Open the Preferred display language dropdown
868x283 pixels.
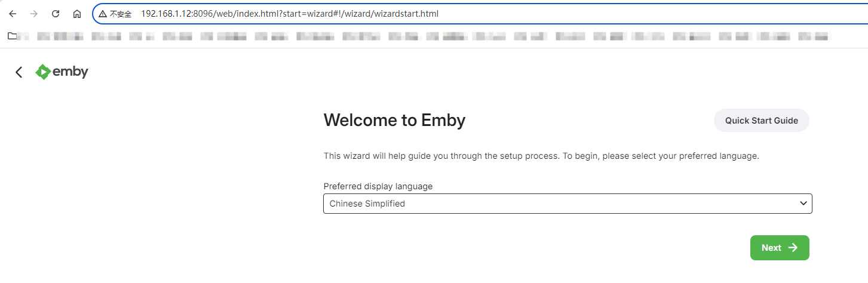(568, 204)
